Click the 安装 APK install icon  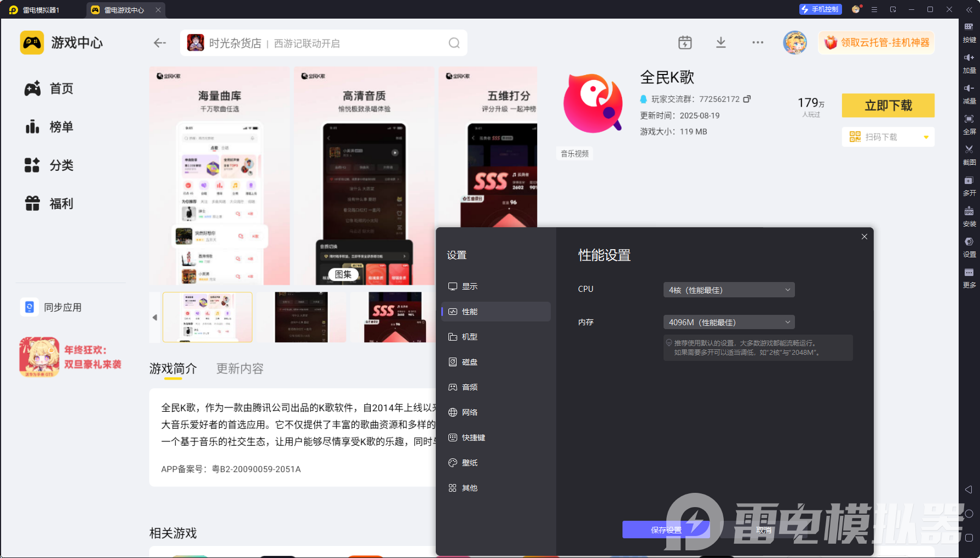(969, 217)
